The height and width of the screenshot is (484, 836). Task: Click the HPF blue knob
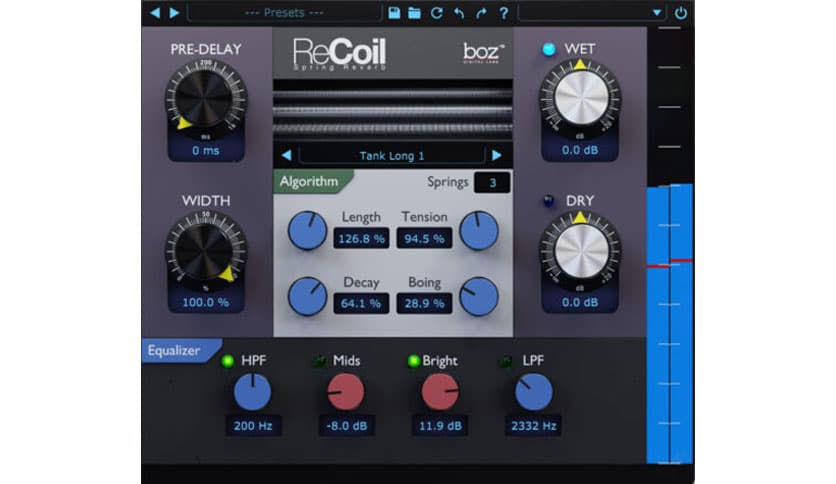click(x=252, y=392)
